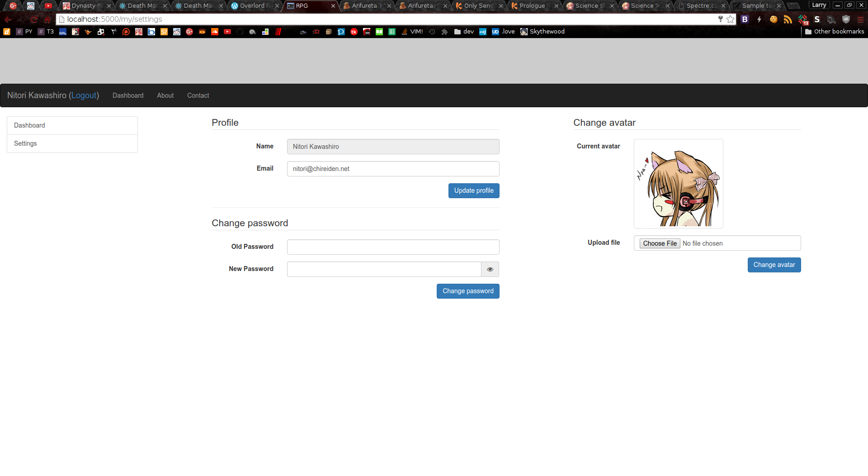Toggle new password visibility eye icon

tap(490, 269)
